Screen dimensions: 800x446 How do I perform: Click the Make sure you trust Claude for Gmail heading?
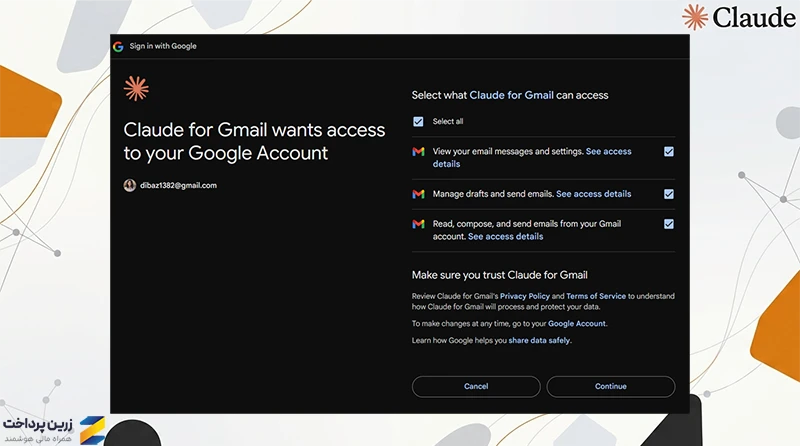point(499,275)
